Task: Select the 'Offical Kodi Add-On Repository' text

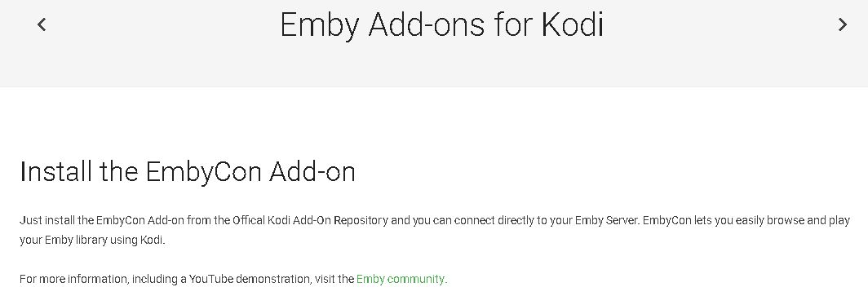Action: click(x=310, y=221)
